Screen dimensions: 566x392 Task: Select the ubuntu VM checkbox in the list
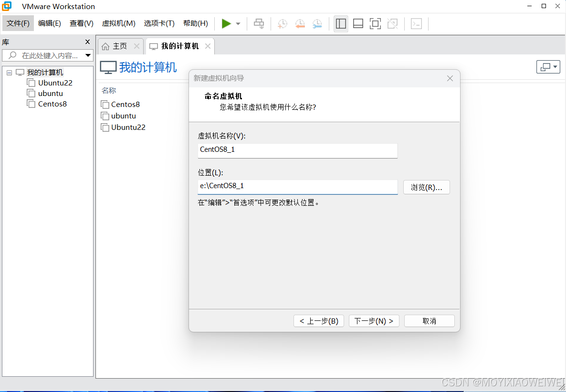coord(105,116)
